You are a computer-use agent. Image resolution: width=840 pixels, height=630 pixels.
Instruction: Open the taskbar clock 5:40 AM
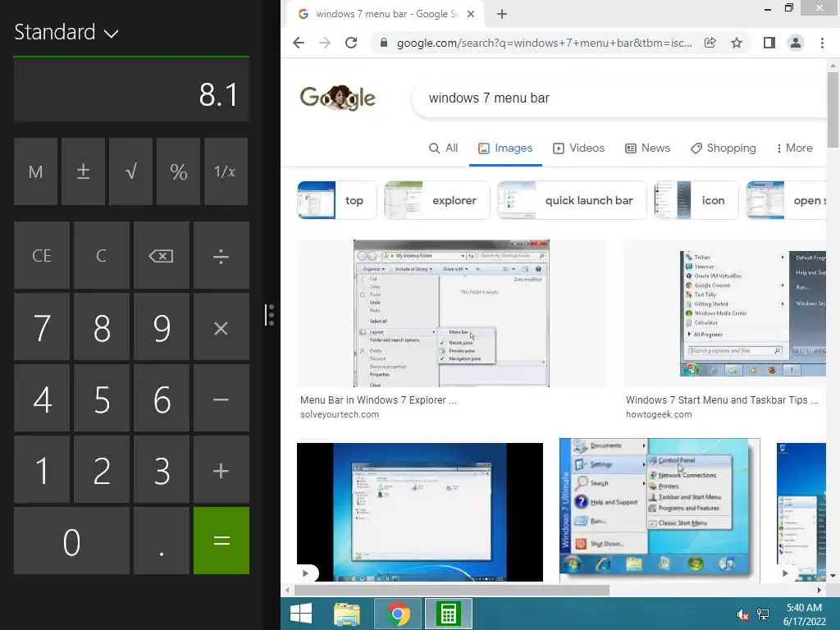pos(805,614)
